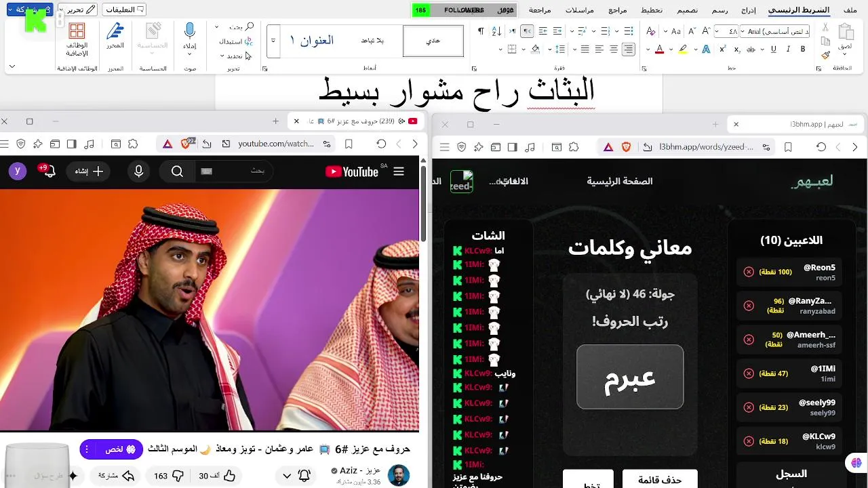Expand font color dropdown arrow
Image resolution: width=868 pixels, height=488 pixels.
pos(648,49)
